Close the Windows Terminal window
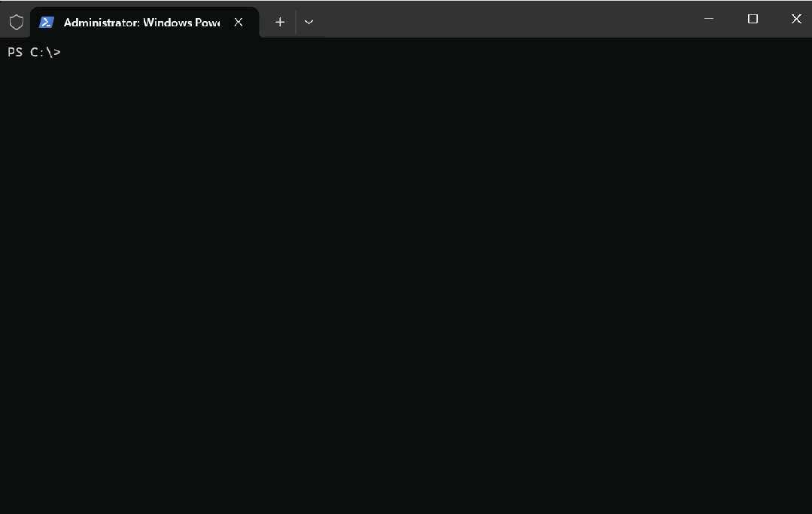The height and width of the screenshot is (514, 812). click(795, 19)
